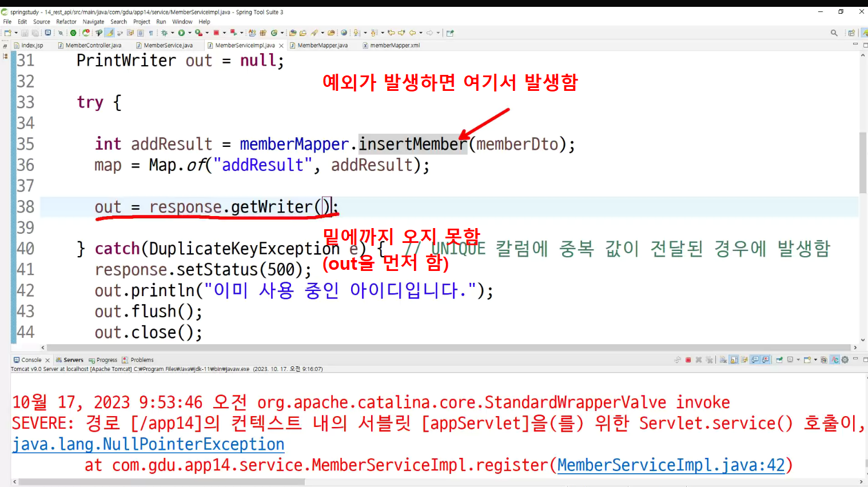Open the Run configurations dropdown arrow
The image size is (868, 487).
189,33
